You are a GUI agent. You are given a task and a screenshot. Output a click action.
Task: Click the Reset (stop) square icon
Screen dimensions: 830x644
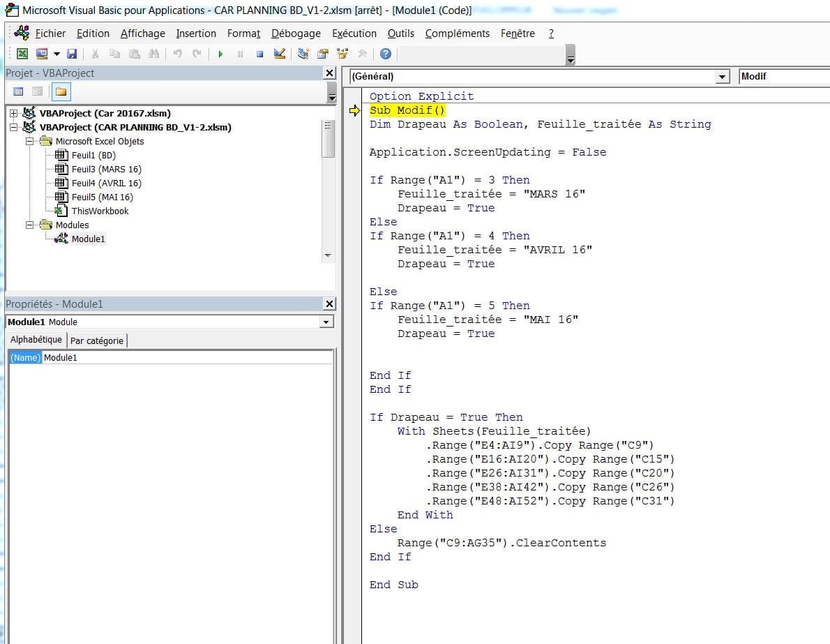259,54
